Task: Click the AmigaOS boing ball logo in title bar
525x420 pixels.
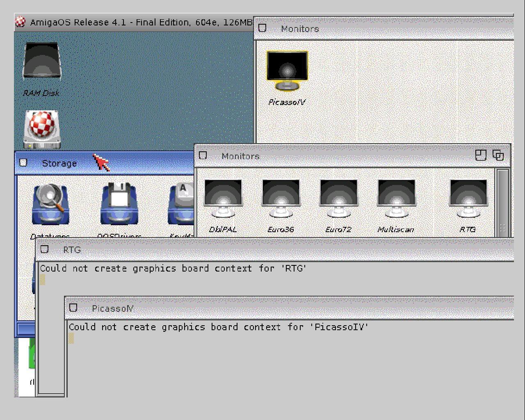Action: coord(20,22)
